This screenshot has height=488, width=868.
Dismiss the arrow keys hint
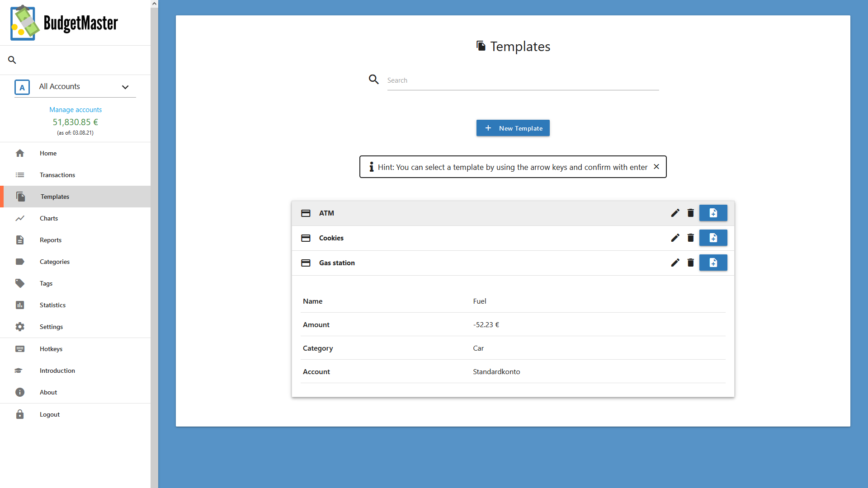[656, 167]
